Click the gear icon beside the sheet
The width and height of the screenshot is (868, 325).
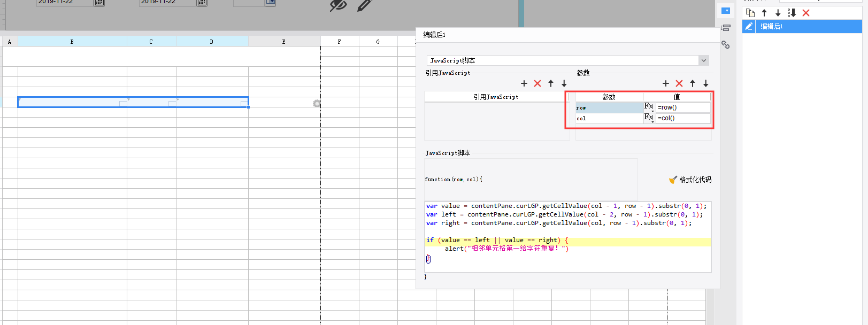317,104
